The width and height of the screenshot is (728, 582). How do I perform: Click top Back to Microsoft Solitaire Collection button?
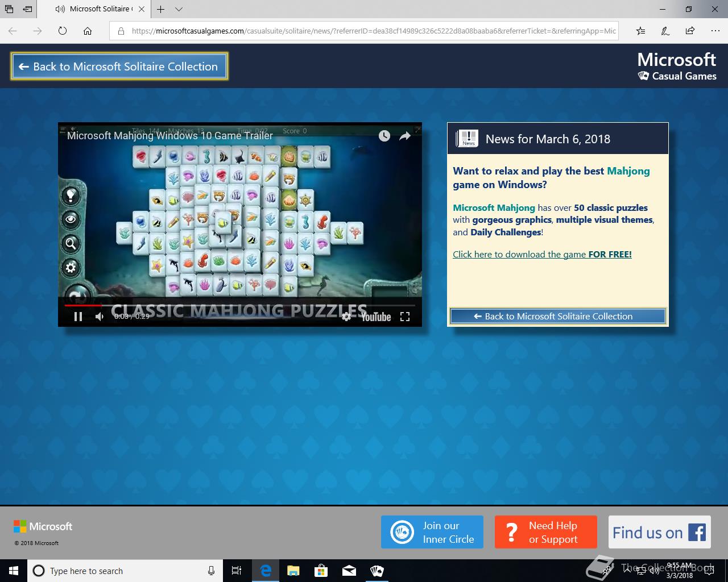click(119, 66)
